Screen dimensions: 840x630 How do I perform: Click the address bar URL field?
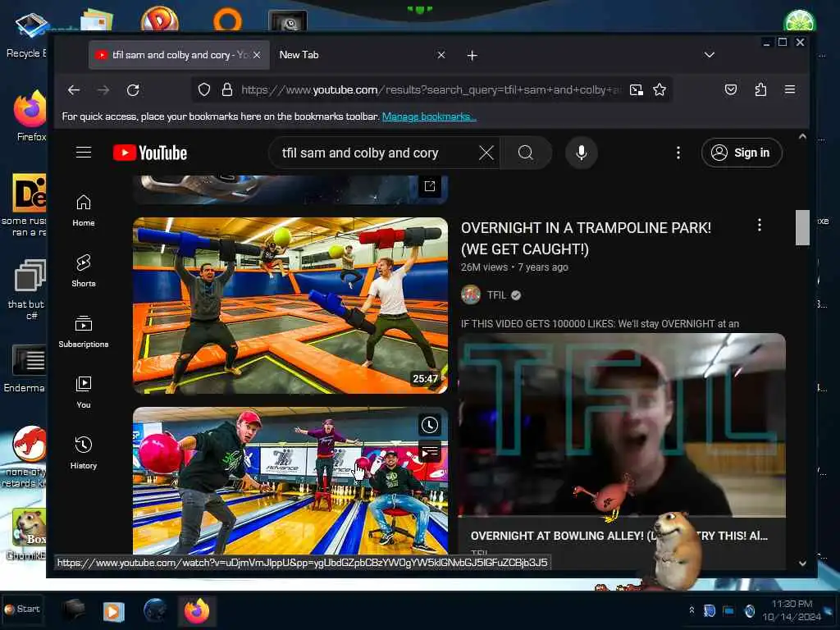coord(431,89)
